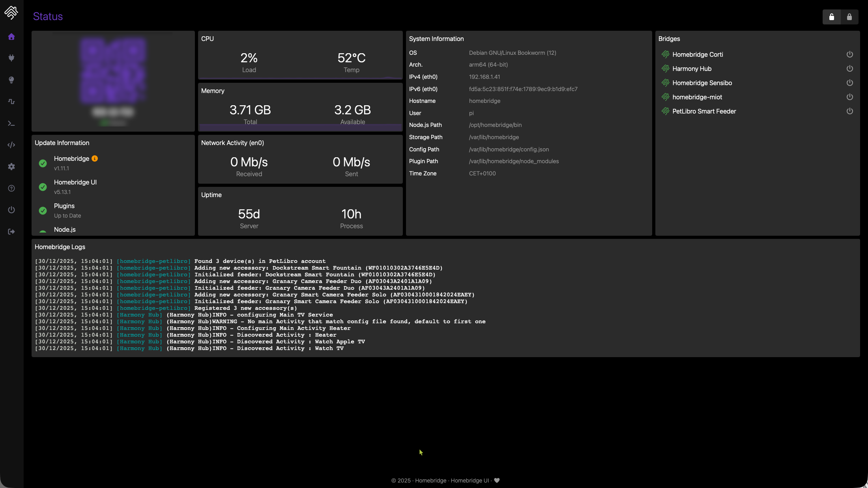Open the Help question mark icon
Viewport: 868px width, 488px height.
[11, 188]
